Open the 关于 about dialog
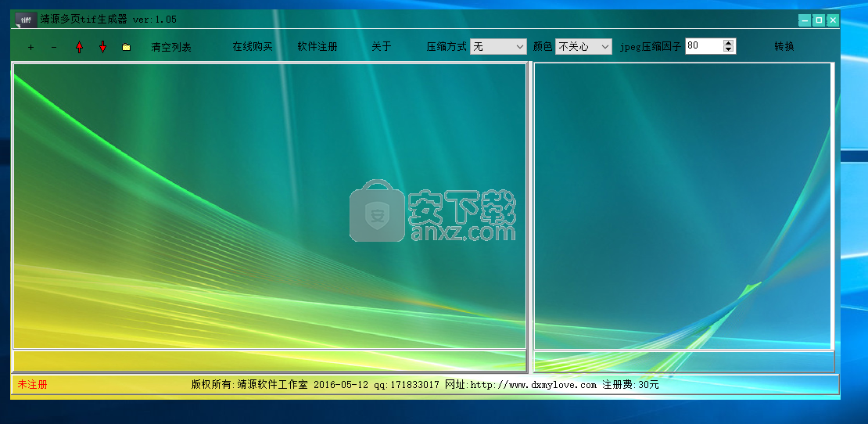 (x=382, y=46)
